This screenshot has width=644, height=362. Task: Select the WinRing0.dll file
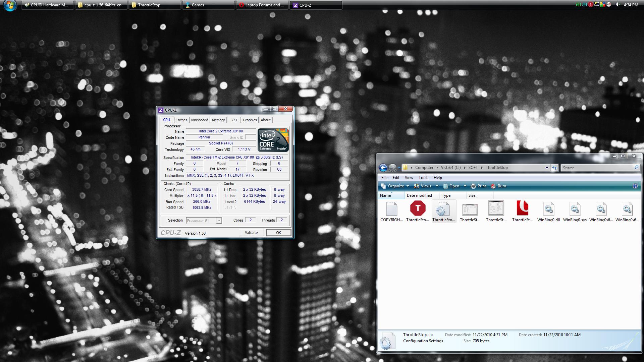tap(548, 212)
